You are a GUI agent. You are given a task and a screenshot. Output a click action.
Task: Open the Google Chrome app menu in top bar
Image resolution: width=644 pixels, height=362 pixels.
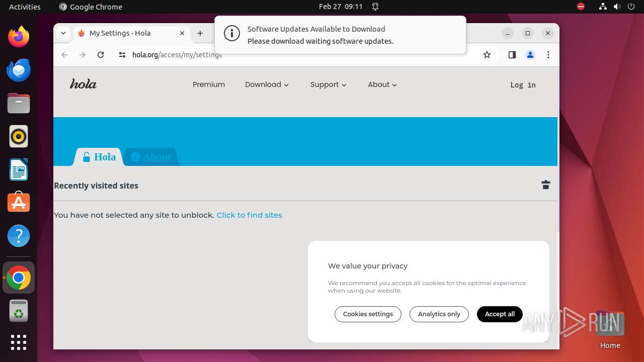(x=91, y=7)
